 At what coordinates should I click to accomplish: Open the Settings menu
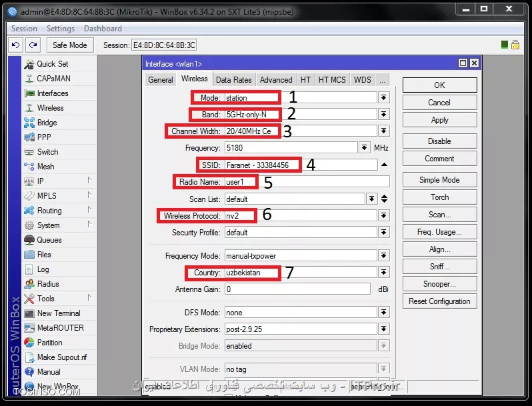(61, 29)
